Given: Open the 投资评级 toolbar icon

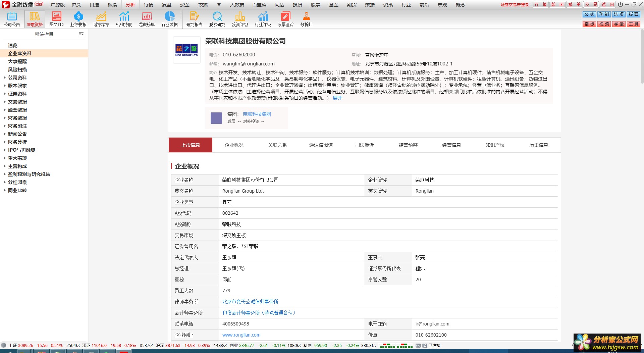Looking at the screenshot, I should pos(240,19).
